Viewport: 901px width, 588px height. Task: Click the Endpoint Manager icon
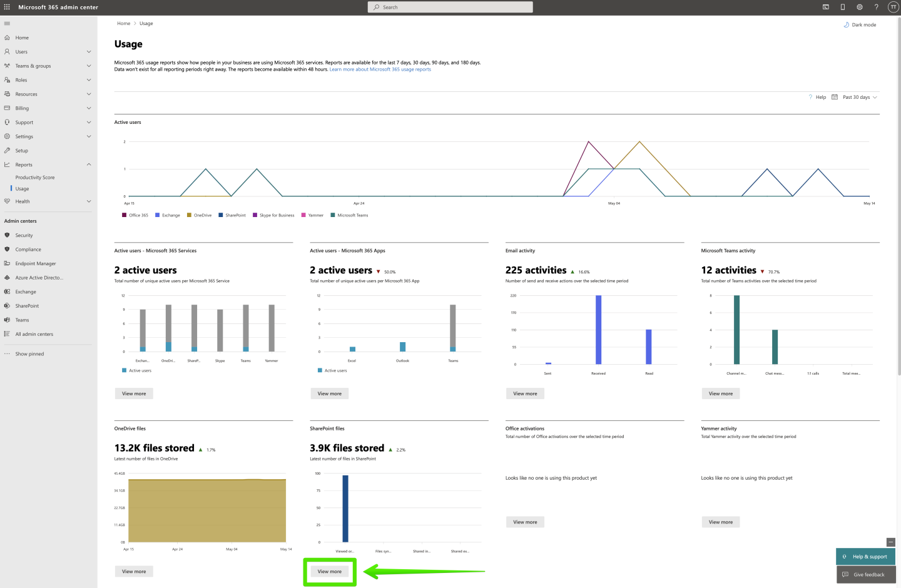7,263
